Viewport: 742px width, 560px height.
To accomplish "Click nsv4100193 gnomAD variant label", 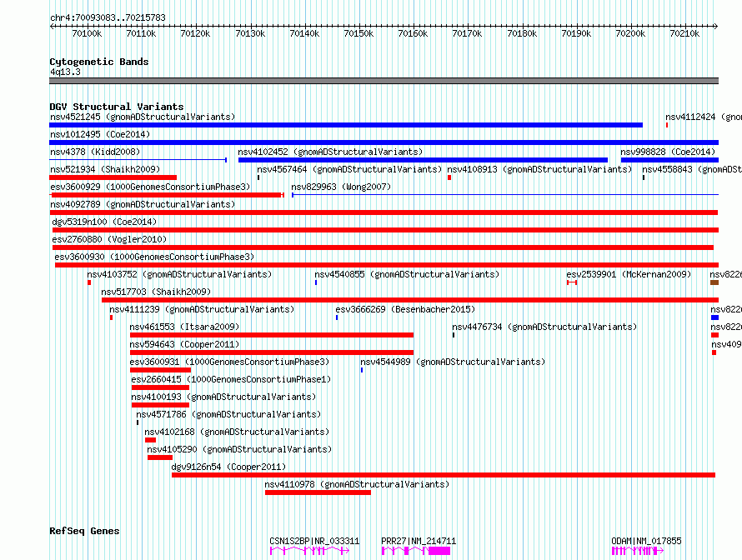I will coord(223,397).
